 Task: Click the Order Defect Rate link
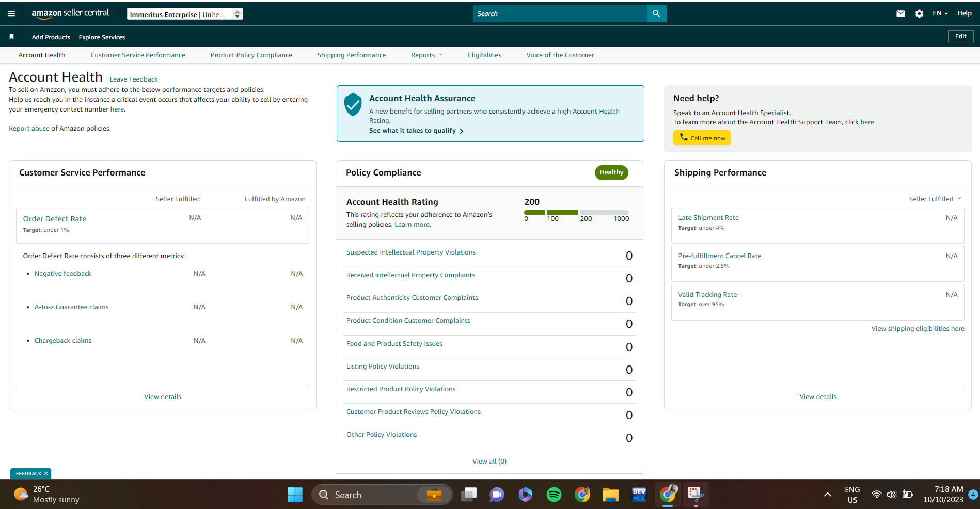click(55, 219)
